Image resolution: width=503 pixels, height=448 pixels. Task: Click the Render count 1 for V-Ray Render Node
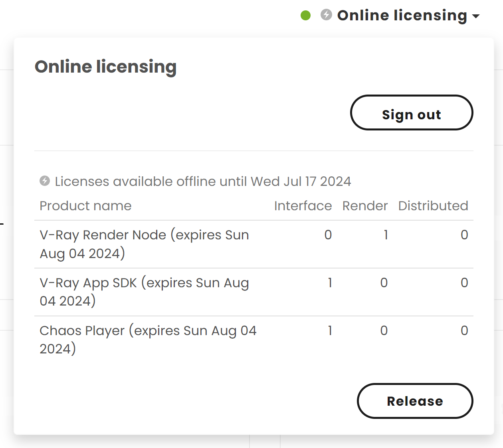(386, 235)
